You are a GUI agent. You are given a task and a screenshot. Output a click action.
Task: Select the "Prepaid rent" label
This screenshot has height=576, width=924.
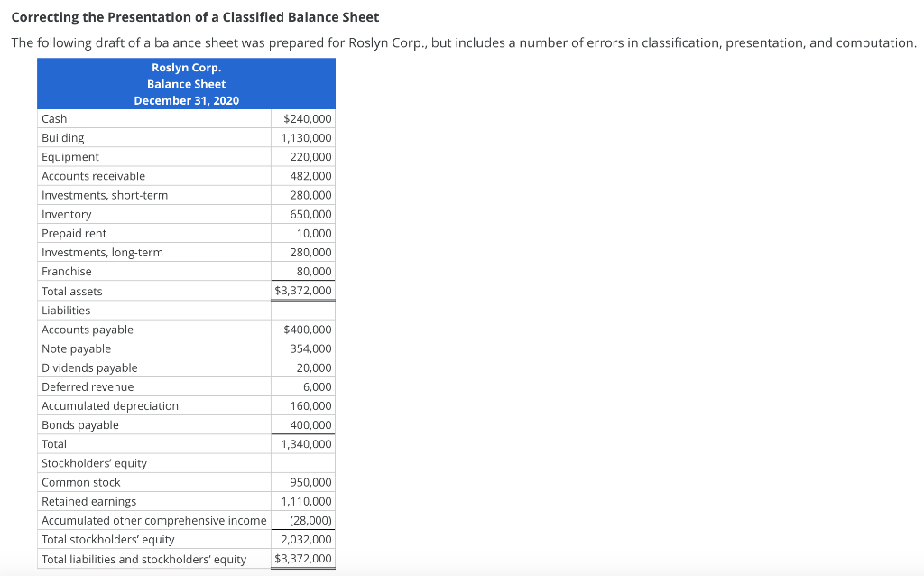click(74, 233)
